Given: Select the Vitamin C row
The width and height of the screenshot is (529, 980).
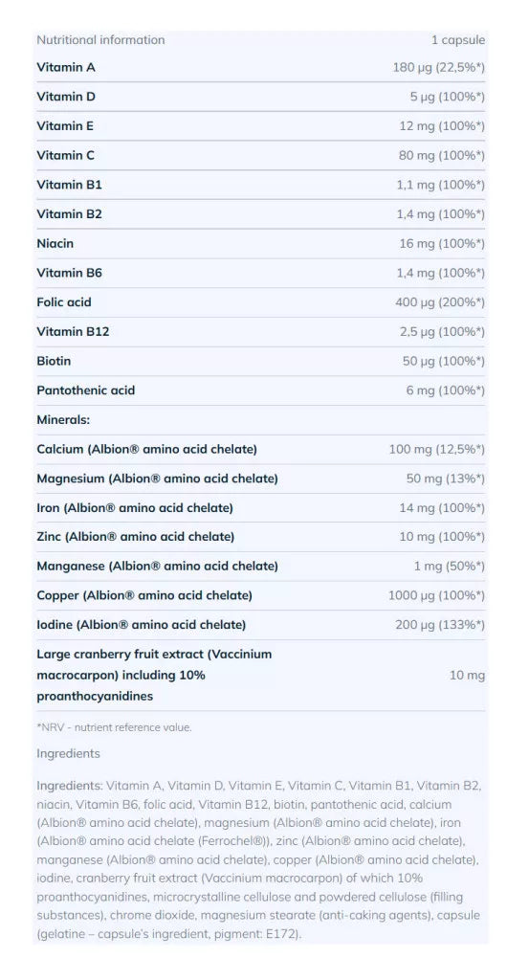Looking at the screenshot, I should [260, 155].
